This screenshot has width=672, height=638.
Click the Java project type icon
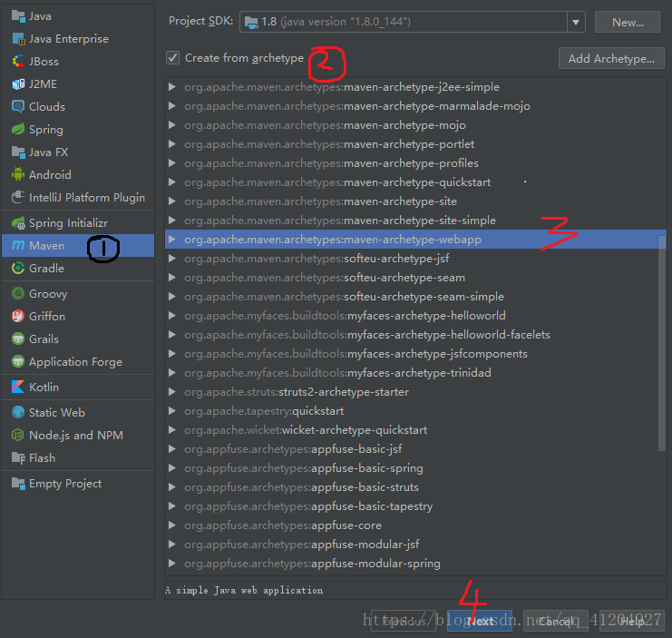(18, 16)
